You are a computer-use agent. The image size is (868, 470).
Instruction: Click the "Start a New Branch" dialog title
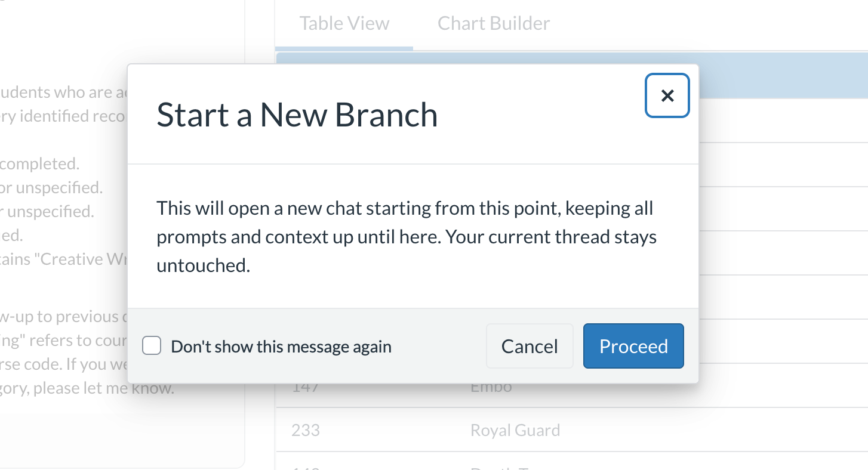[297, 115]
